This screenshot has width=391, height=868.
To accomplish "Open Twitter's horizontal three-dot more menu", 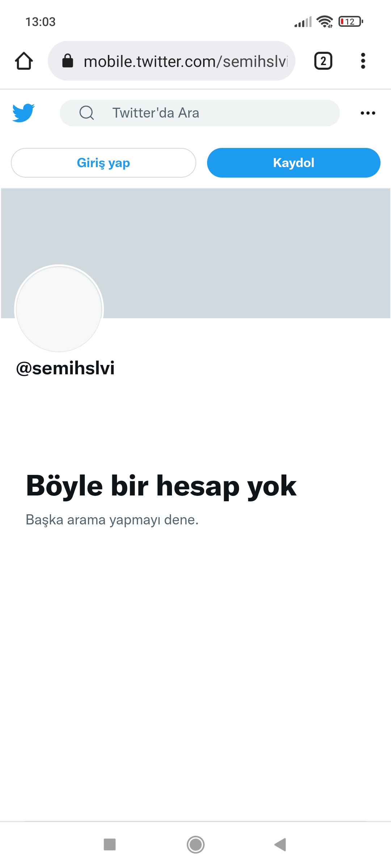I will click(368, 113).
